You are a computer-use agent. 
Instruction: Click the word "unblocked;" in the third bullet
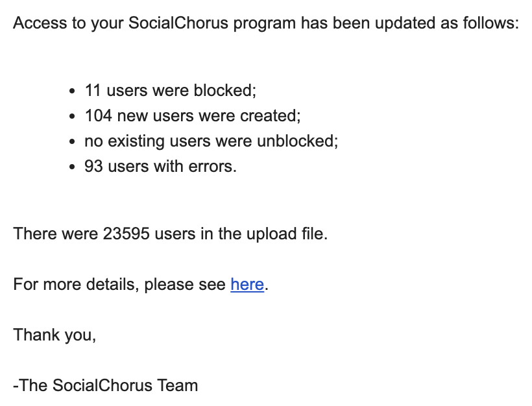click(x=298, y=141)
